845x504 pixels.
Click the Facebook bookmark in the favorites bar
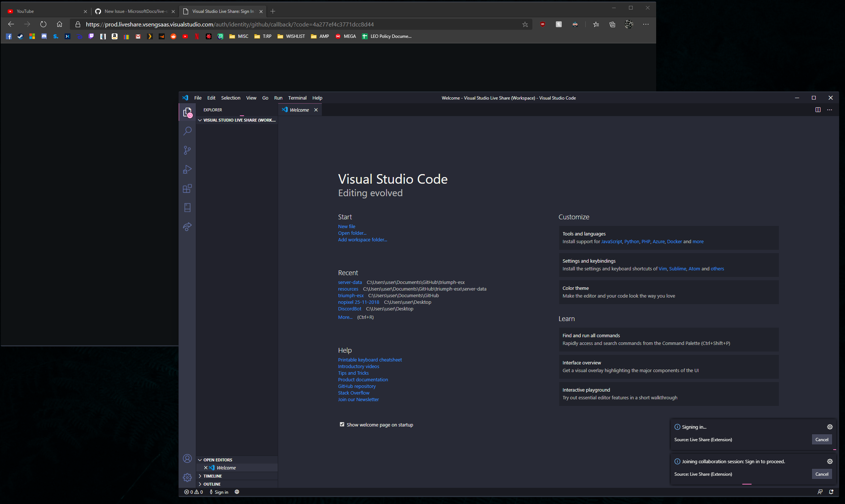point(9,36)
